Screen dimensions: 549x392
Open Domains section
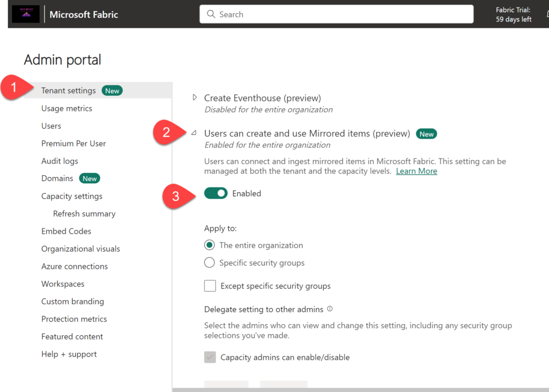tap(57, 178)
